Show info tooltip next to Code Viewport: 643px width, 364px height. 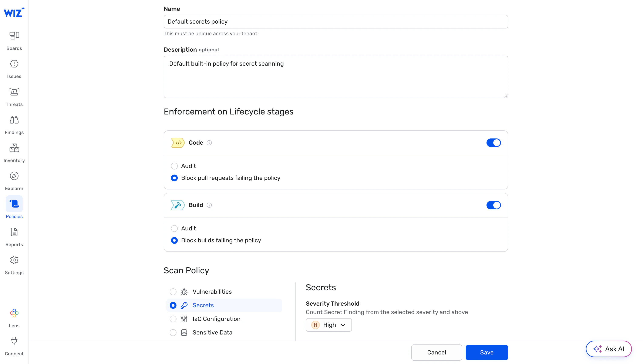point(209,143)
